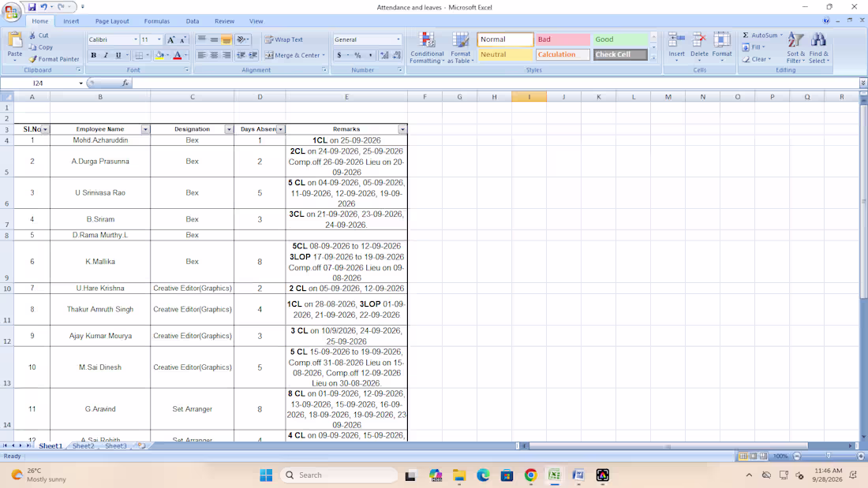This screenshot has width=868, height=488.
Task: Open Format cells menu
Action: pyautogui.click(x=722, y=47)
